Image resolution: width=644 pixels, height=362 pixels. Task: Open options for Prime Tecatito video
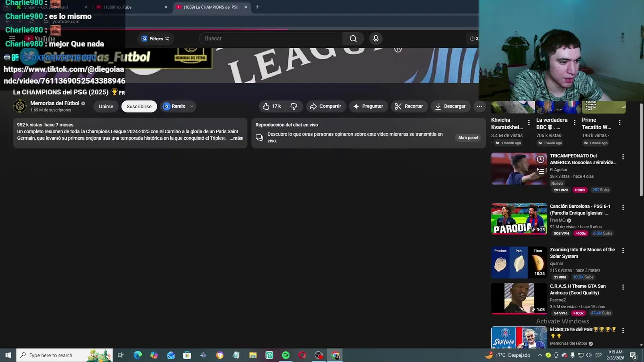pos(620,123)
